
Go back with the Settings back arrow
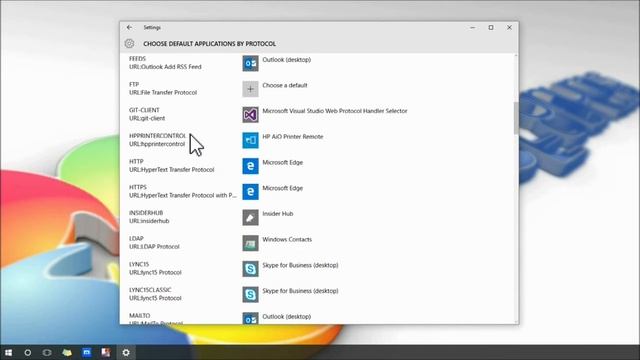pos(129,27)
